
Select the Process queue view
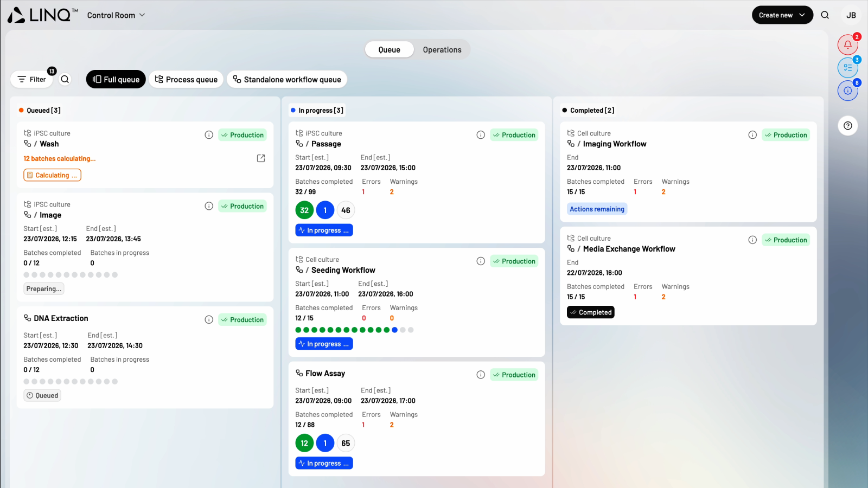pyautogui.click(x=186, y=79)
